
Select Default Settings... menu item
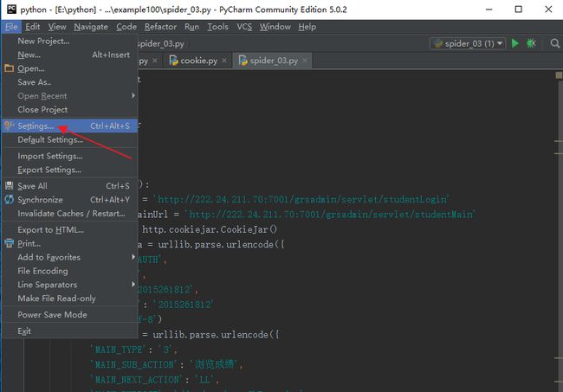70,139
